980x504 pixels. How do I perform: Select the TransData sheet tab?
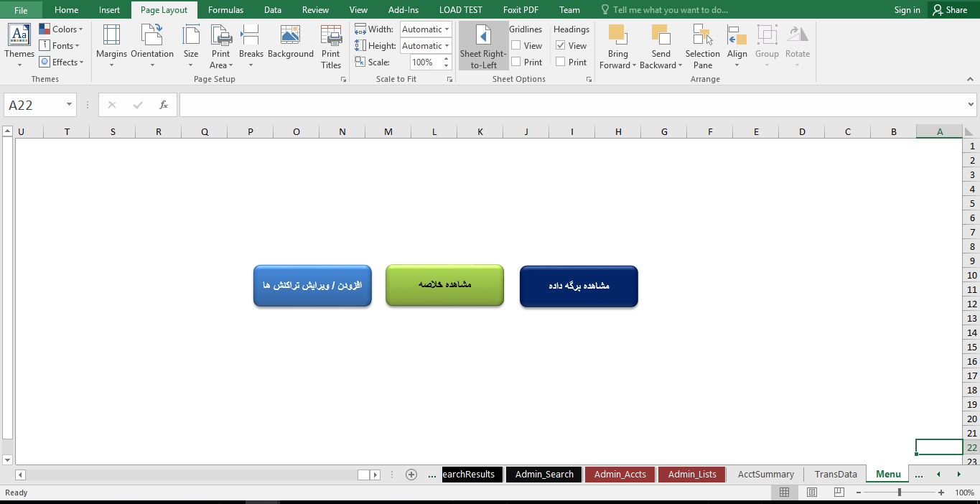(x=836, y=474)
